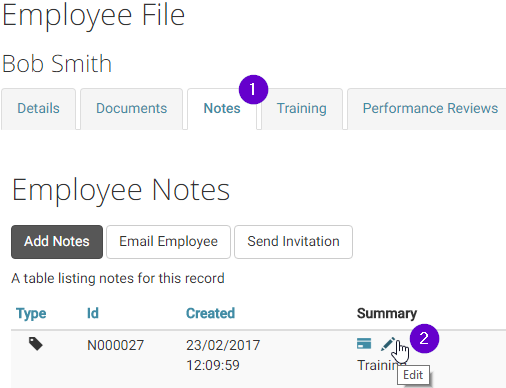Sort notes by the Id column header
506x388 pixels.
[x=93, y=313]
